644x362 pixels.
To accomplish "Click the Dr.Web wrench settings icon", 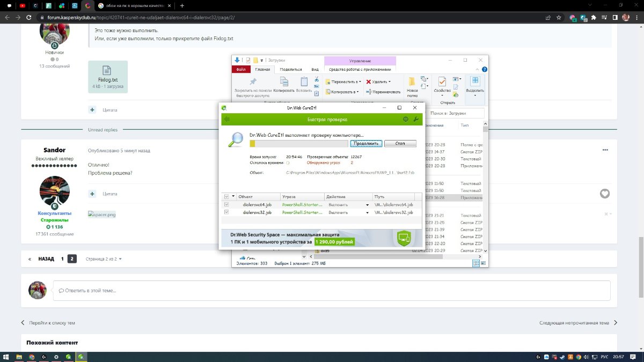I will click(x=415, y=119).
